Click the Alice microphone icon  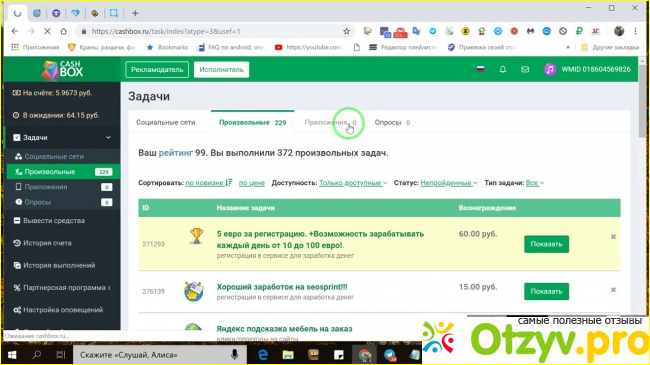pyautogui.click(x=235, y=355)
